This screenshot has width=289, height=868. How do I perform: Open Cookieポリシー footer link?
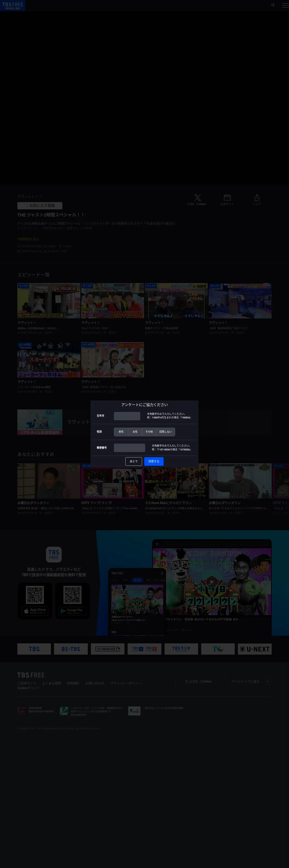29,688
